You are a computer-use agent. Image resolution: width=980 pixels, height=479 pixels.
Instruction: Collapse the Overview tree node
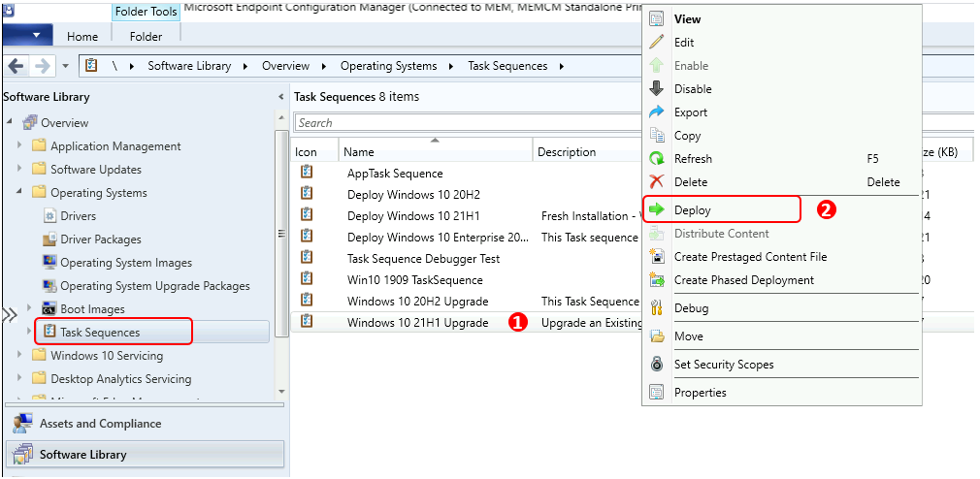[10, 122]
